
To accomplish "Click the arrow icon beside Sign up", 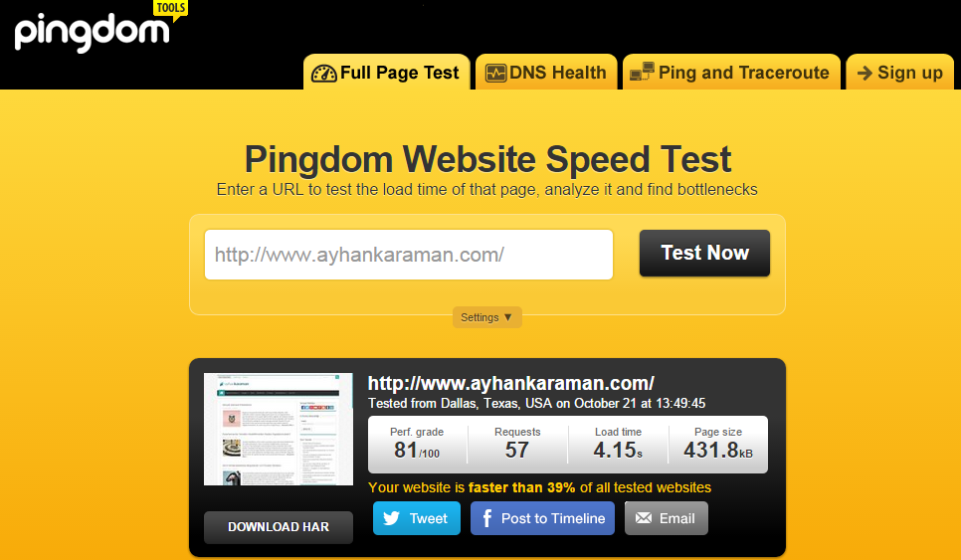I will 865,74.
